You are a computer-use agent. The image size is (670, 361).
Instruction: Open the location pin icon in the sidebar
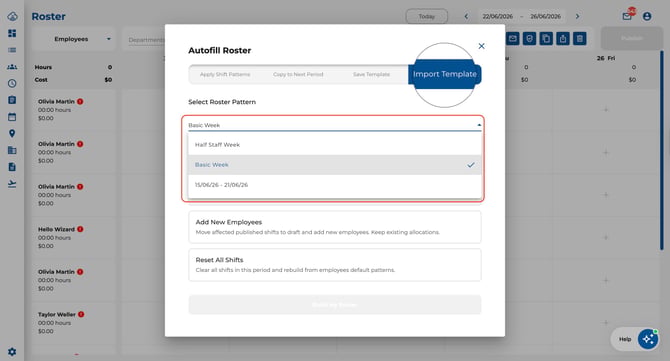[x=12, y=133]
